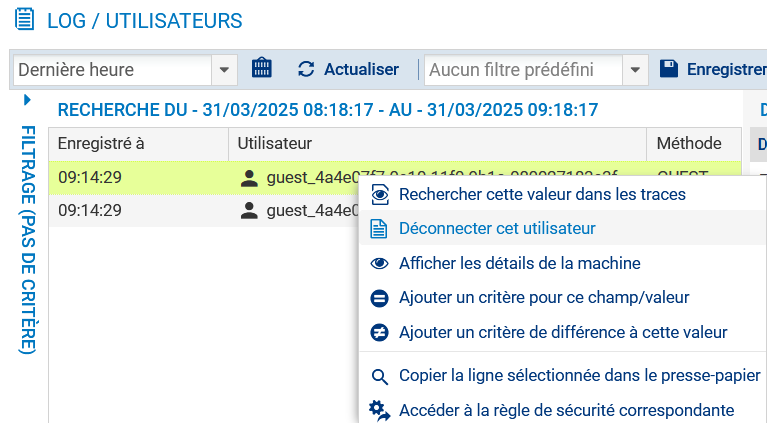Click the equals icon to add a criterion
767x423 pixels.
379,298
